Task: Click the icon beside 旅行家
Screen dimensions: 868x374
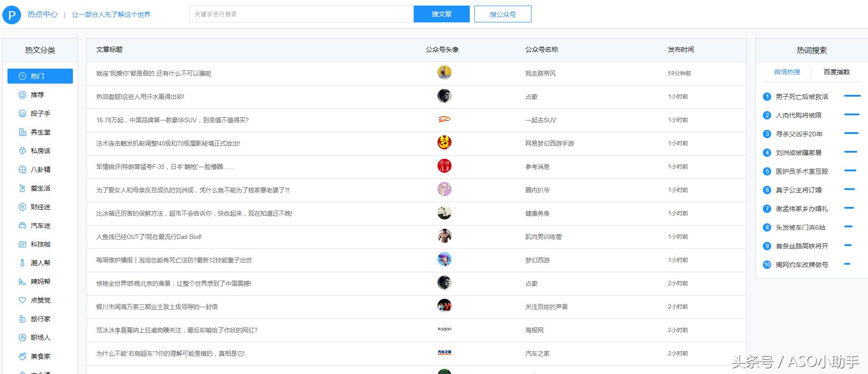Action: pos(22,319)
